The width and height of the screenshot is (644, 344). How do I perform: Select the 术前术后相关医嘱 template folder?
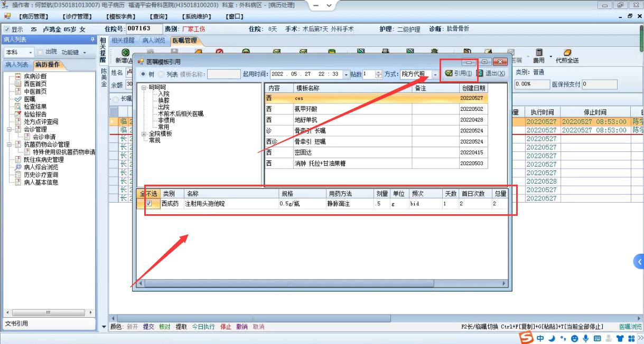[180, 113]
